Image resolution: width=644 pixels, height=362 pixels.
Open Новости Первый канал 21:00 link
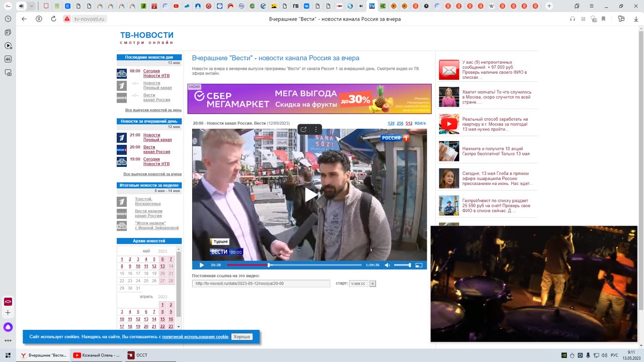click(157, 137)
